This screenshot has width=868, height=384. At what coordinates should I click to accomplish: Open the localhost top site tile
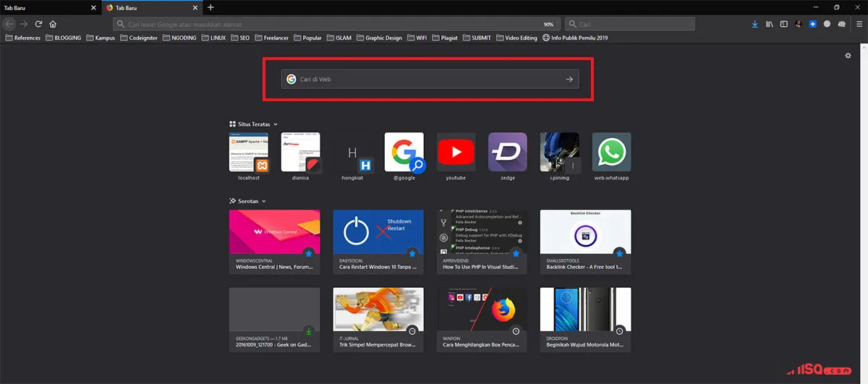(x=249, y=156)
